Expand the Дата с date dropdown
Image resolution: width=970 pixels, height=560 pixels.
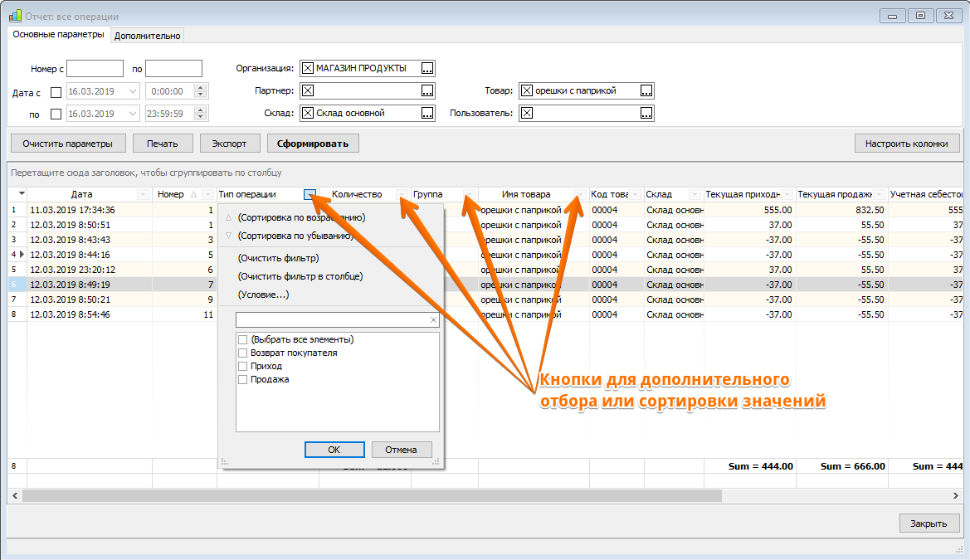pyautogui.click(x=133, y=91)
